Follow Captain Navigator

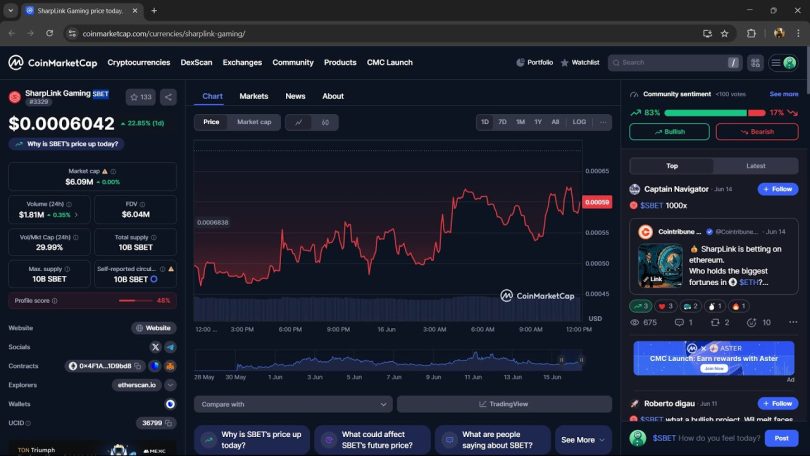tap(777, 190)
